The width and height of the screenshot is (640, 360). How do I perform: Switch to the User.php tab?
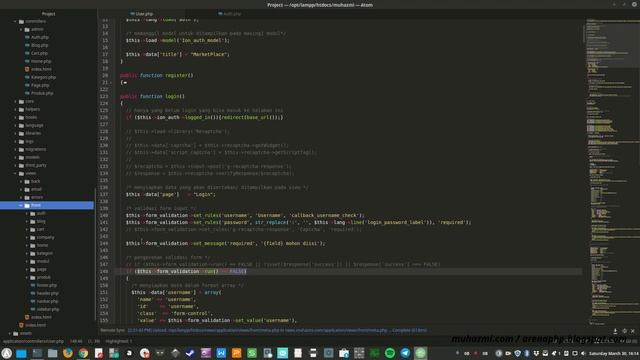tap(141, 14)
